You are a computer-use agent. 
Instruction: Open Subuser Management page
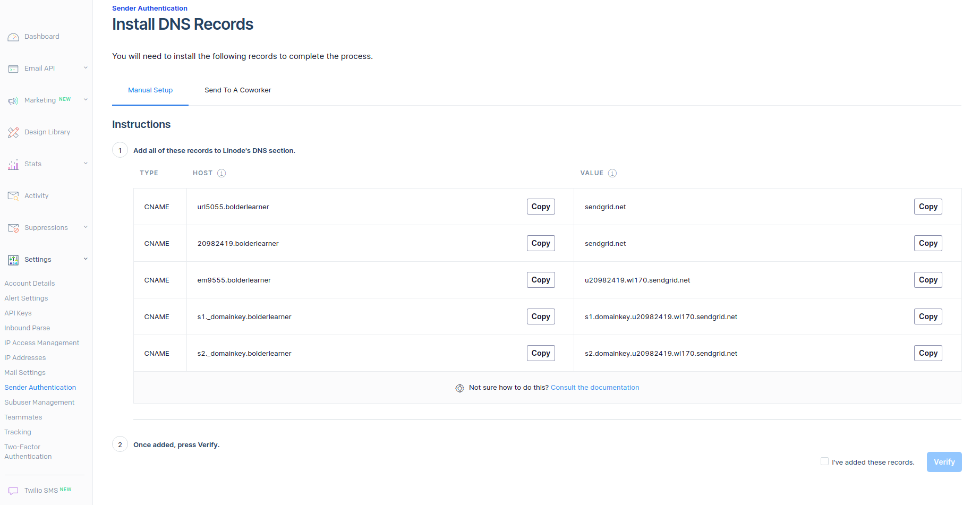39,403
